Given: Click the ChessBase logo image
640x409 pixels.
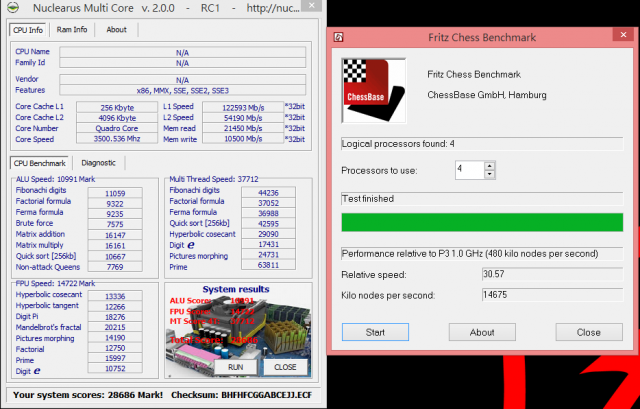Looking at the screenshot, I should [374, 91].
